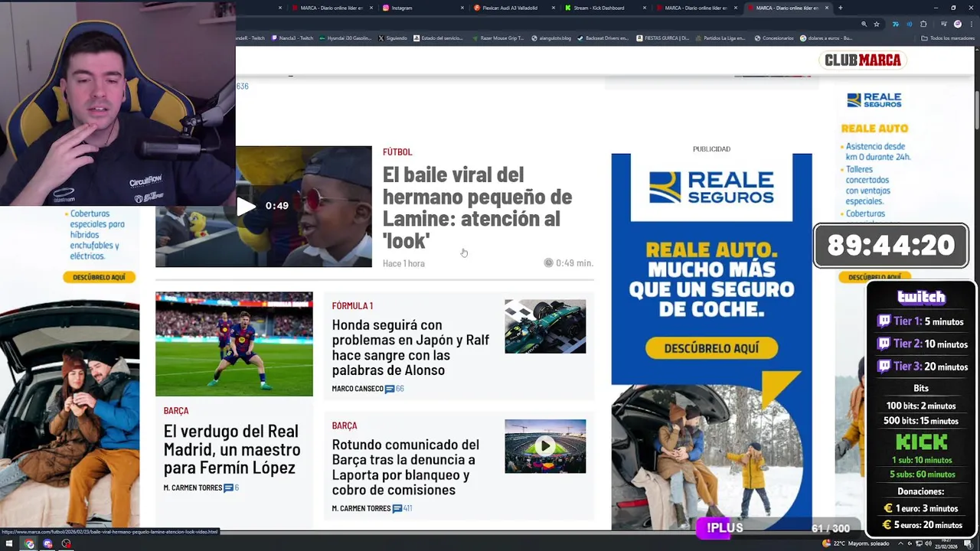
Task: Open the Fermín López celebration photo
Action: 234,344
